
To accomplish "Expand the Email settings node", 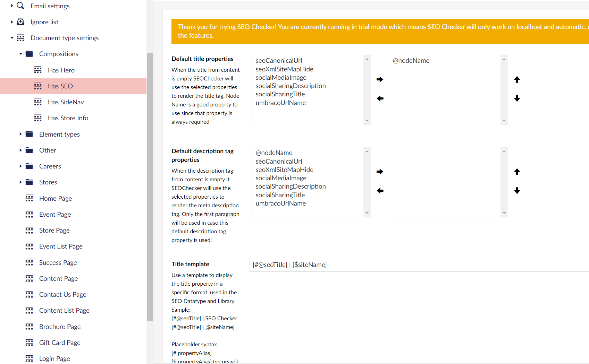I will 12,6.
